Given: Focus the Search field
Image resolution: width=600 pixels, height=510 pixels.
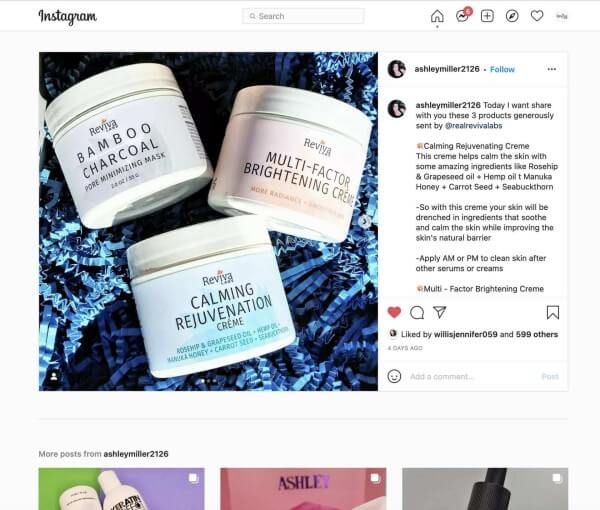Looking at the screenshot, I should 303,16.
